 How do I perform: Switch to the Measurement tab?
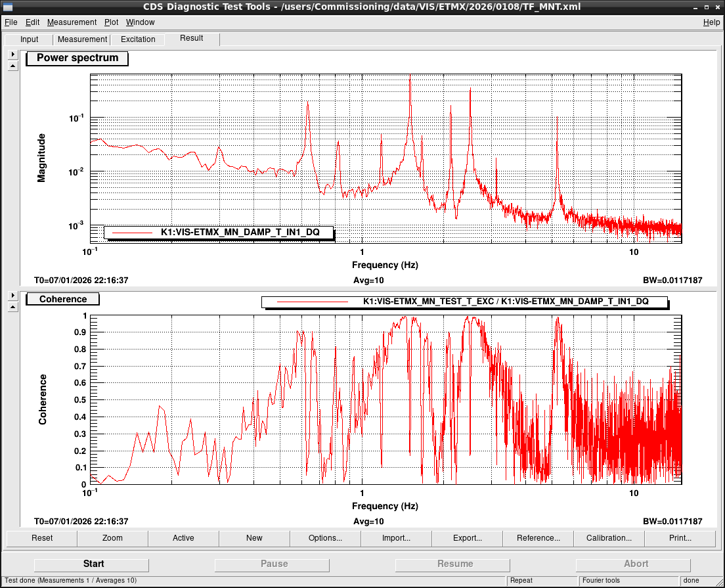[82, 39]
